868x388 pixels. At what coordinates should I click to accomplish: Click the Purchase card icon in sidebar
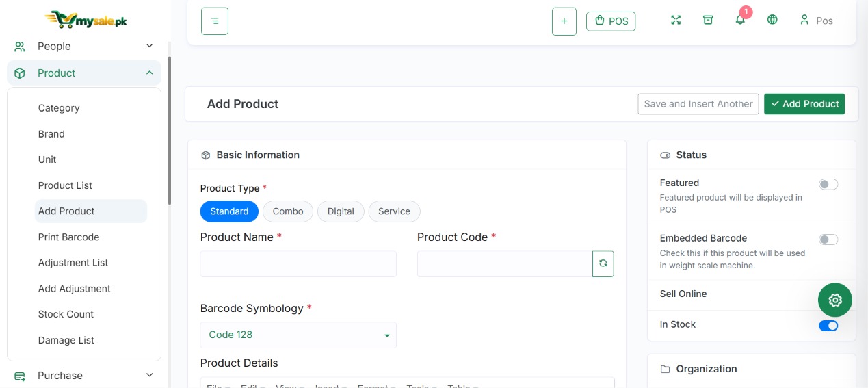coord(20,376)
